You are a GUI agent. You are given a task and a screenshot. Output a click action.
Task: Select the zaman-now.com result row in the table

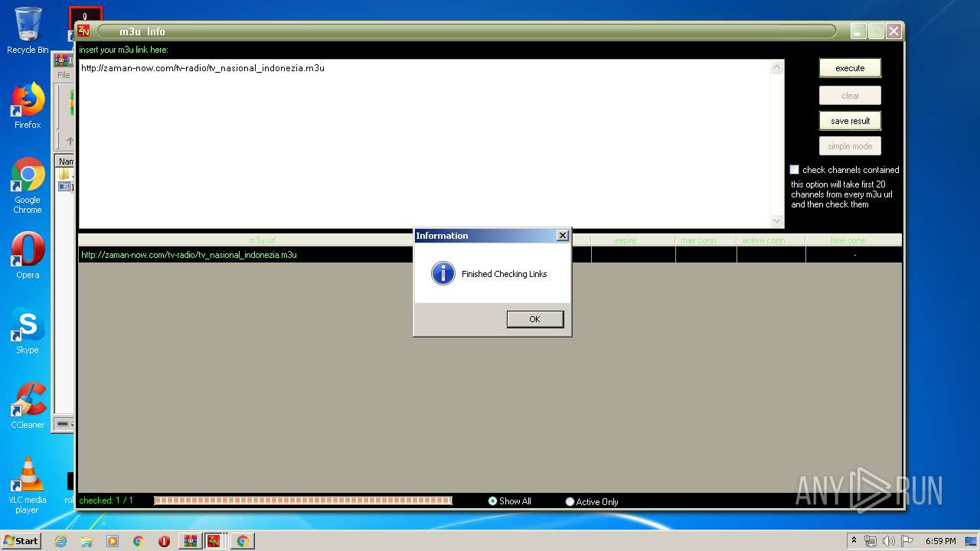click(x=490, y=255)
